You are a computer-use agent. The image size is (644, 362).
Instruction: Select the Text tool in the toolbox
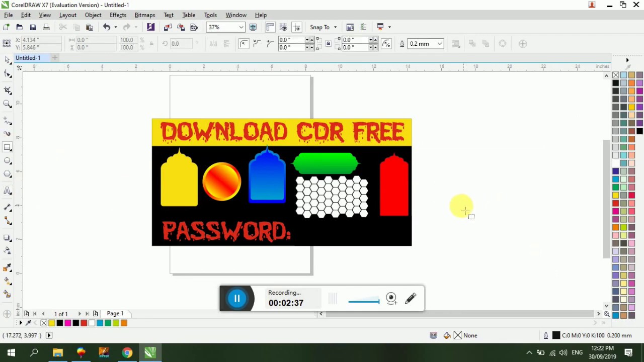[8, 191]
